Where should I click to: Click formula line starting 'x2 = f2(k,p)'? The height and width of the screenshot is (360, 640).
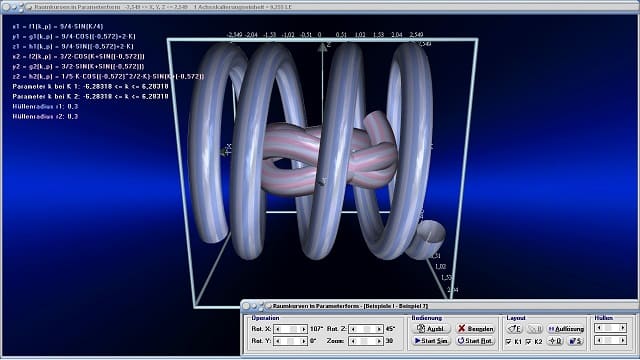78,56
